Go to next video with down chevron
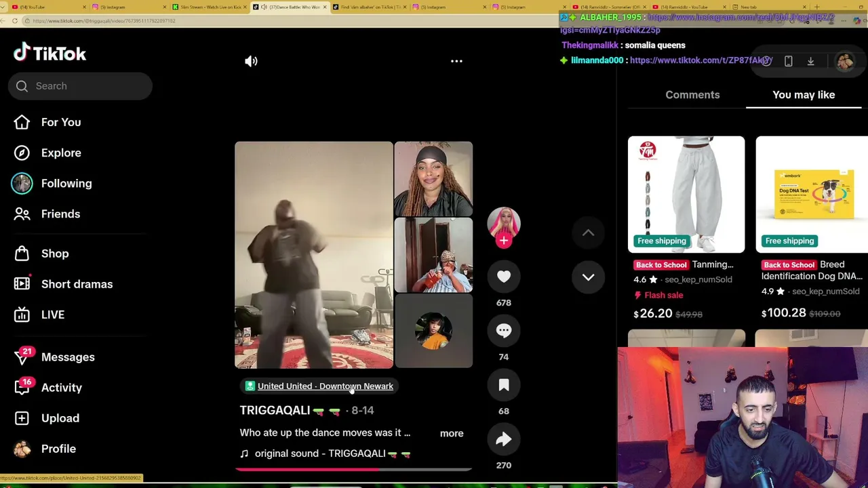 588,277
